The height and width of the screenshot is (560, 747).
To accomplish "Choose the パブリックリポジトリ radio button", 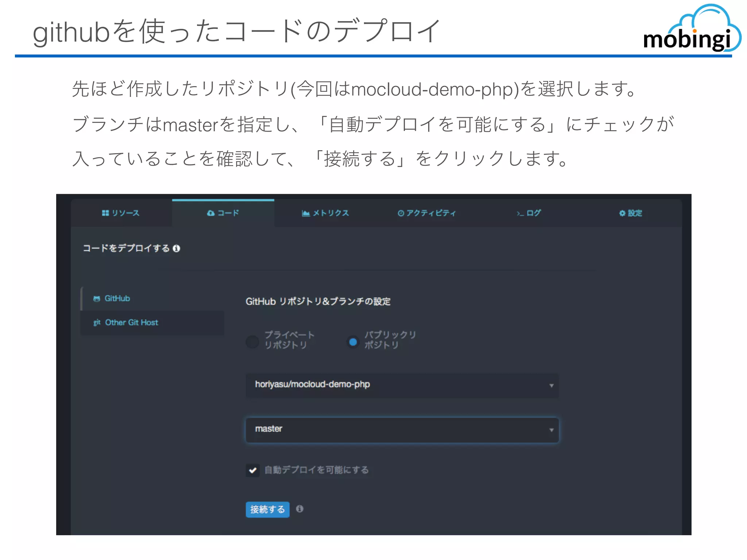I will [x=353, y=342].
